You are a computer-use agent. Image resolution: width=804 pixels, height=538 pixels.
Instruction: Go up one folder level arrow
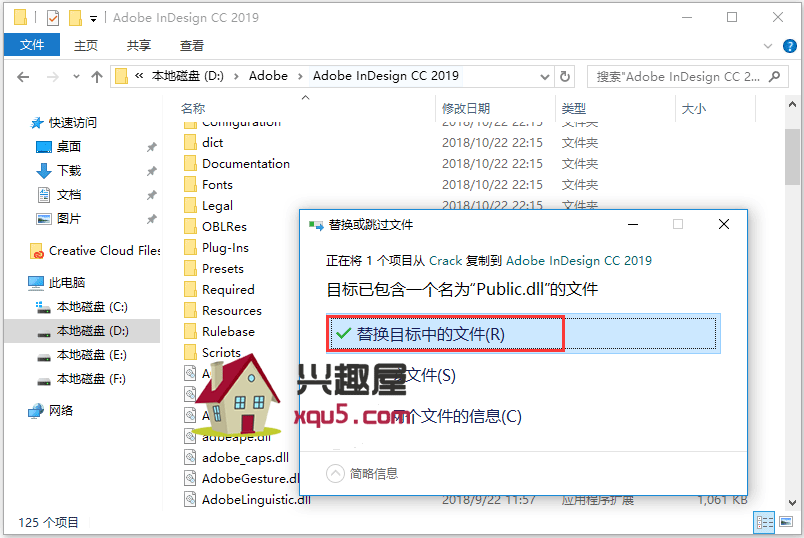[x=96, y=77]
